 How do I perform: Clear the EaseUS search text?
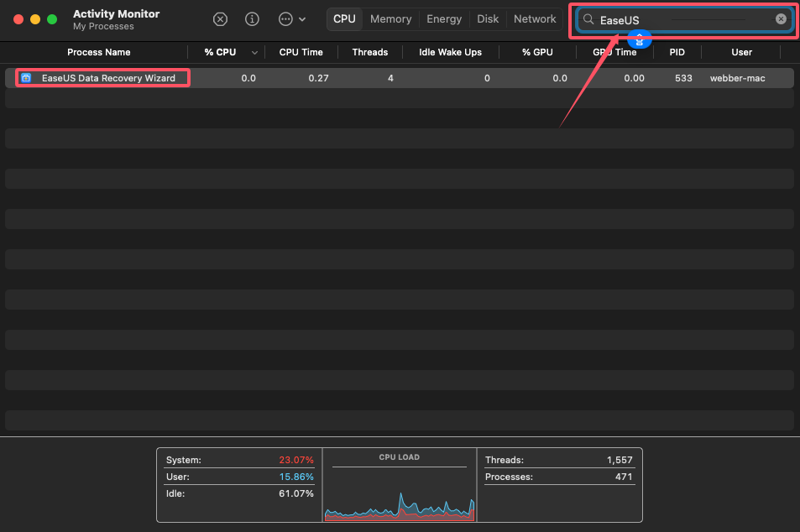(781, 18)
